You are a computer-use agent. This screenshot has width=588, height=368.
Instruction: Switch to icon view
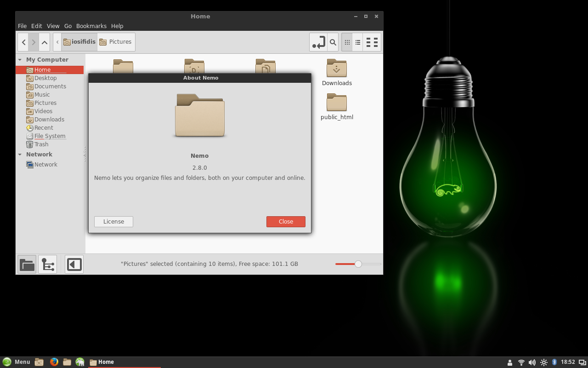[x=347, y=42]
